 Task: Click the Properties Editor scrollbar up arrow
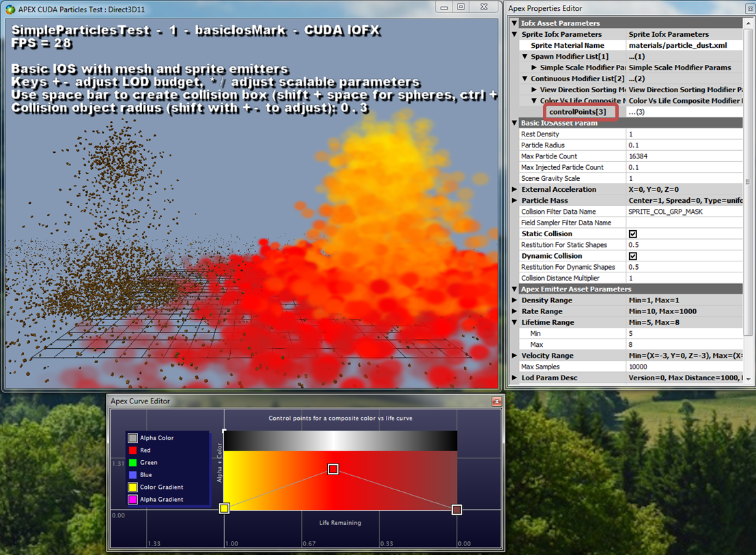[748, 22]
